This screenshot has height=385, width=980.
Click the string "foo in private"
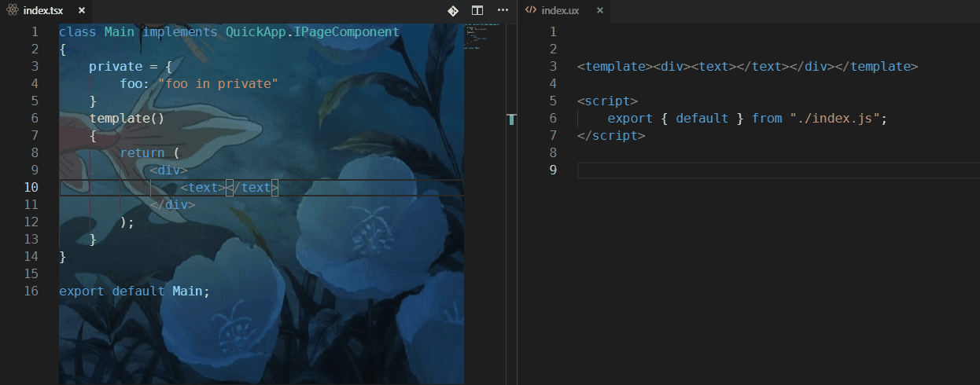(218, 83)
